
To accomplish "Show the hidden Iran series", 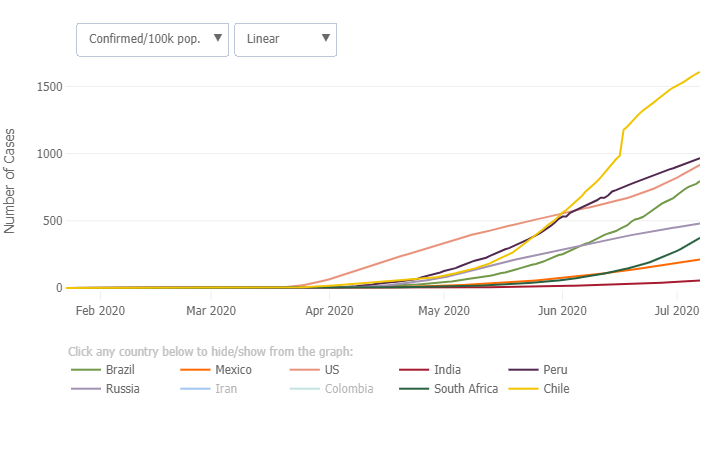I will pos(228,388).
